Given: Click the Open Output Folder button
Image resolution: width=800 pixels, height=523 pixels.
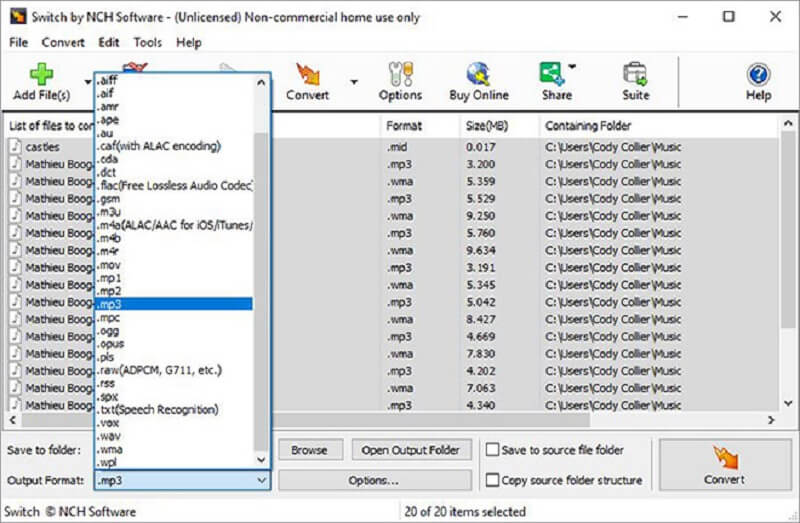Looking at the screenshot, I should (x=412, y=450).
